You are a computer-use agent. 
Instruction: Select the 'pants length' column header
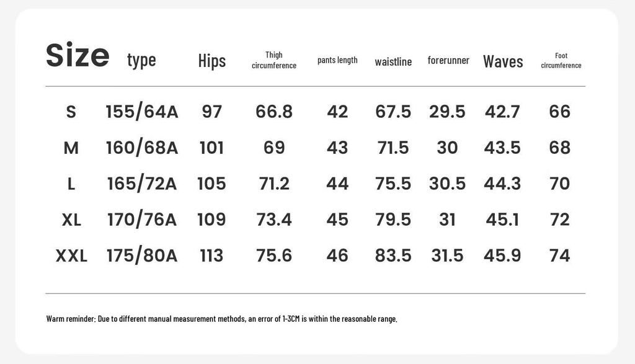pyautogui.click(x=337, y=60)
